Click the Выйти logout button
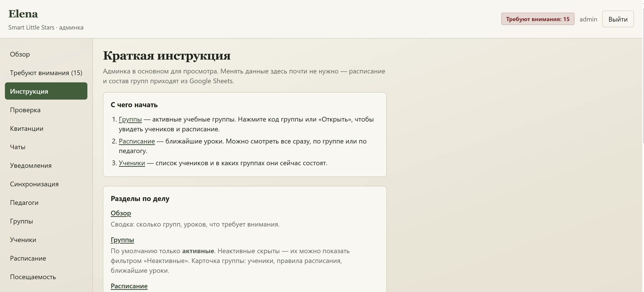Viewport: 644px width, 292px height. pos(618,19)
